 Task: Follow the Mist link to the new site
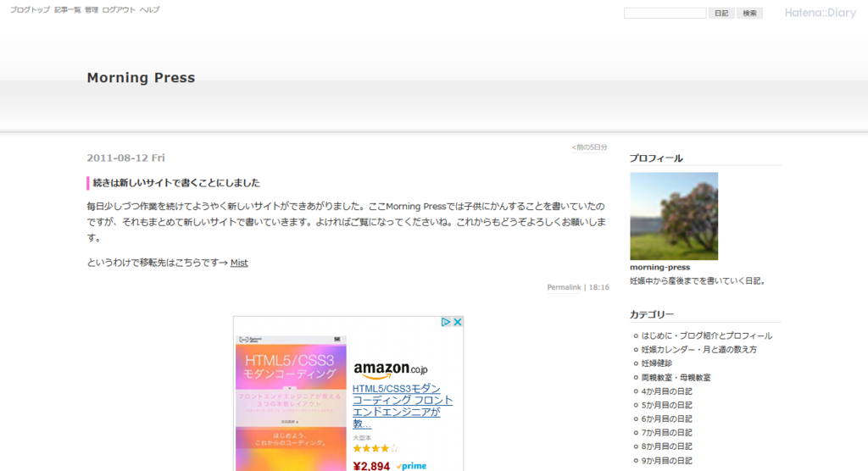click(x=239, y=263)
